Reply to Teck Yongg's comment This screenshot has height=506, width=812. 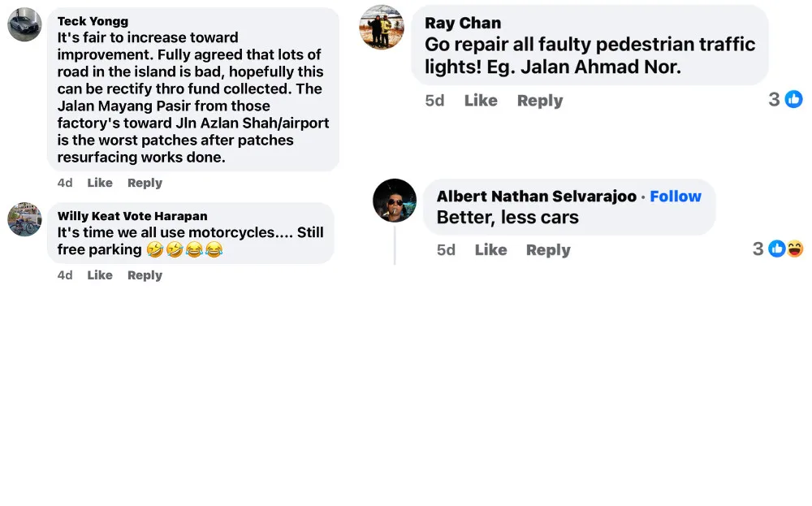(x=145, y=183)
